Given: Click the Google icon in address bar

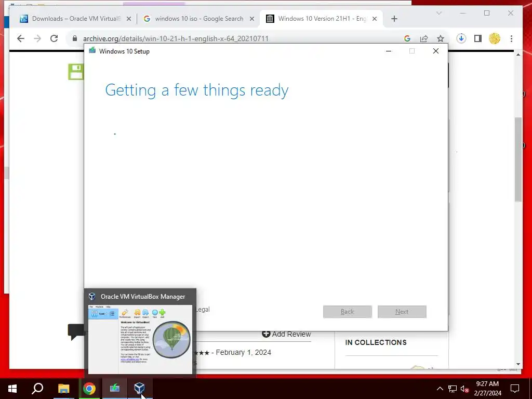Looking at the screenshot, I should coord(407,38).
